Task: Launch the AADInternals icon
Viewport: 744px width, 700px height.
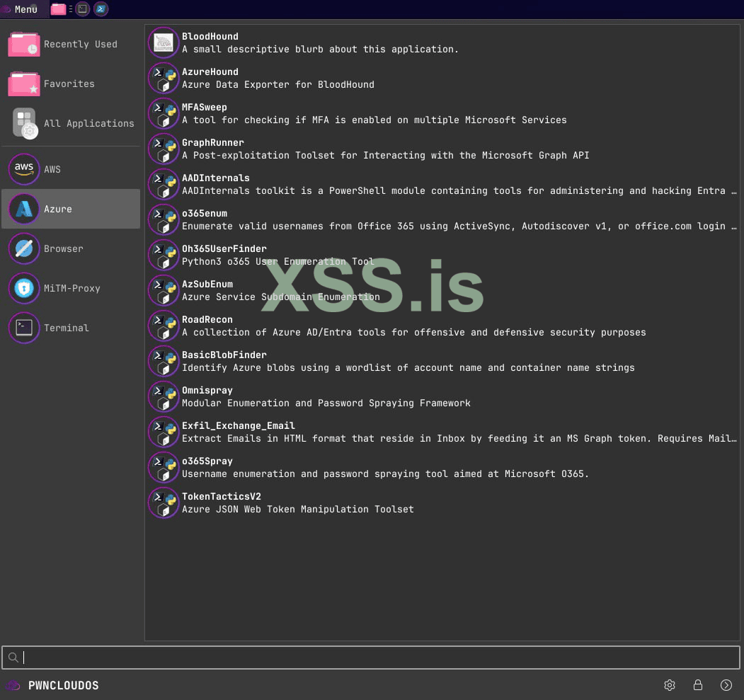Action: pos(164,185)
